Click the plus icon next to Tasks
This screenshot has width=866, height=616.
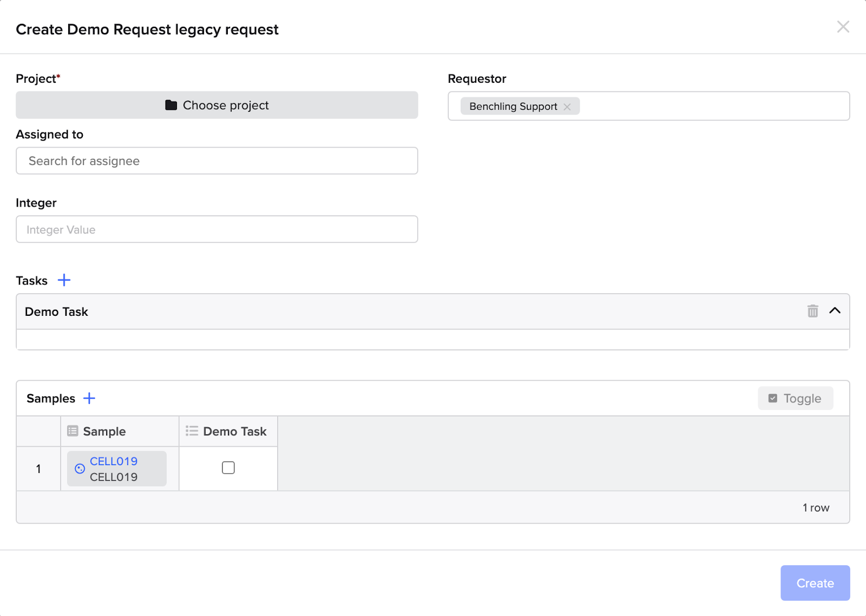[64, 280]
